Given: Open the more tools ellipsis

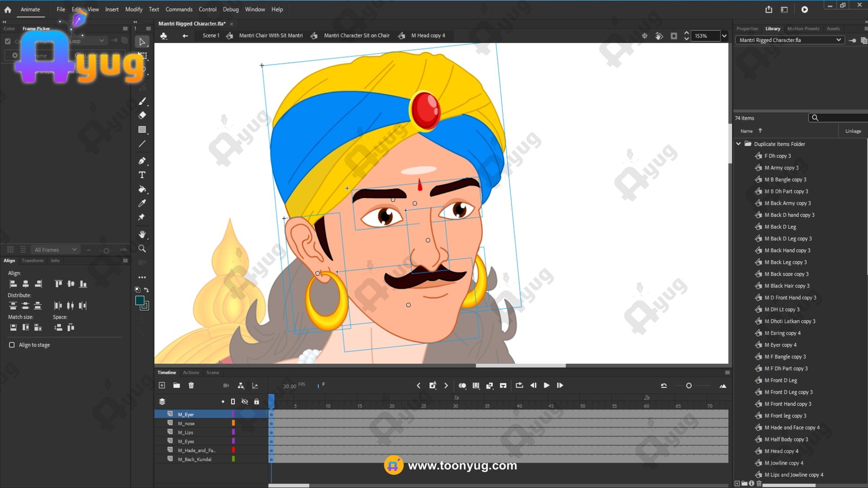Looking at the screenshot, I should point(142,277).
